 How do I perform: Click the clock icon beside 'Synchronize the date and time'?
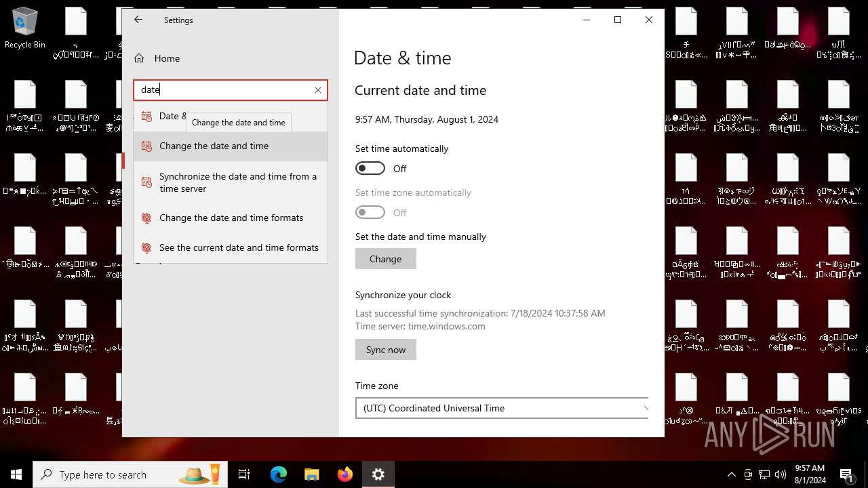146,182
